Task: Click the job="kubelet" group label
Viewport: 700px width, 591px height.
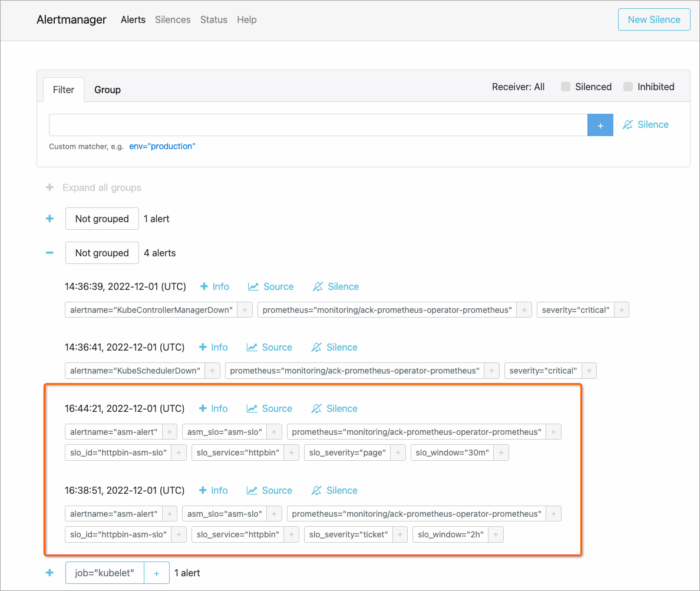Action: click(x=105, y=573)
